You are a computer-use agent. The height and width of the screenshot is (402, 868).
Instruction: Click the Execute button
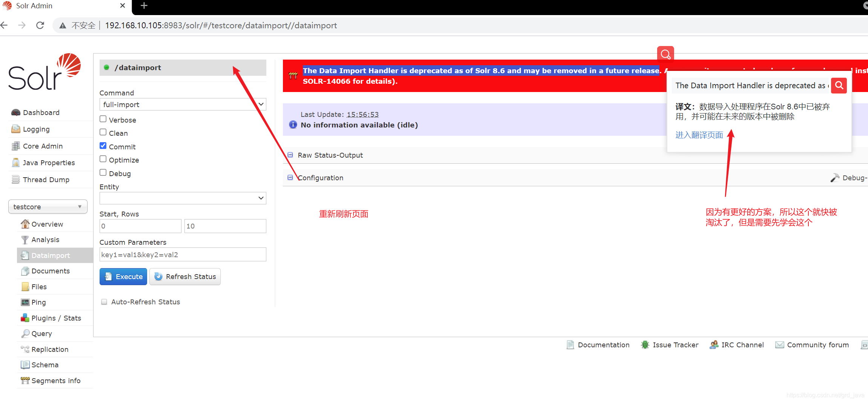tap(123, 277)
